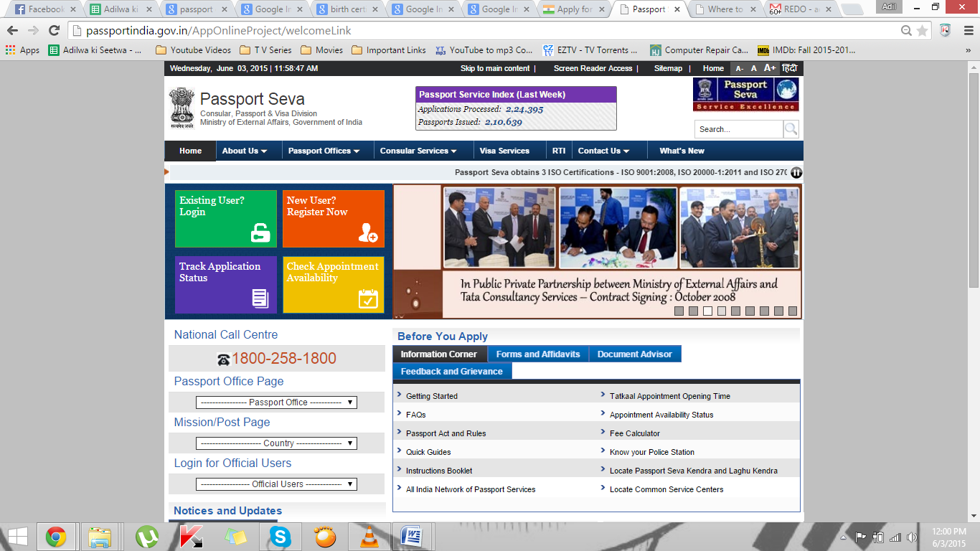Open Instructions Booklet link

point(439,471)
